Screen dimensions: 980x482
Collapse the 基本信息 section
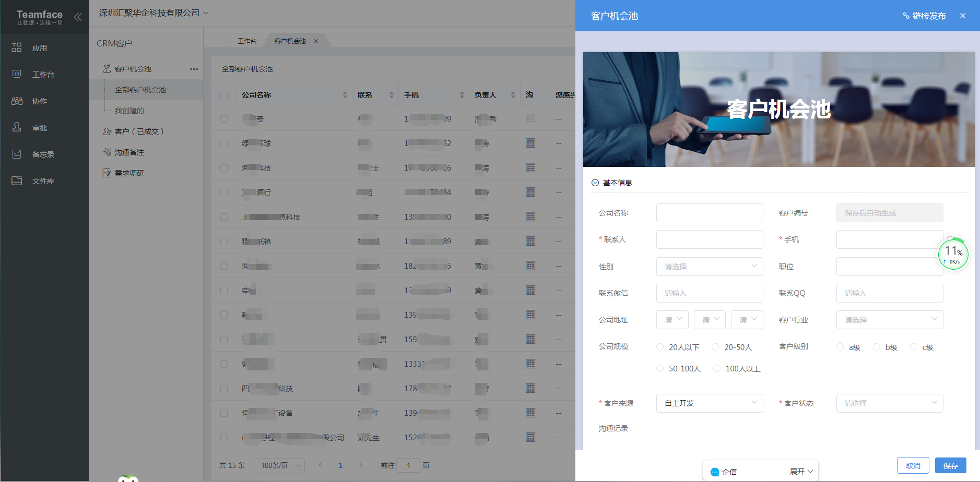(x=595, y=183)
